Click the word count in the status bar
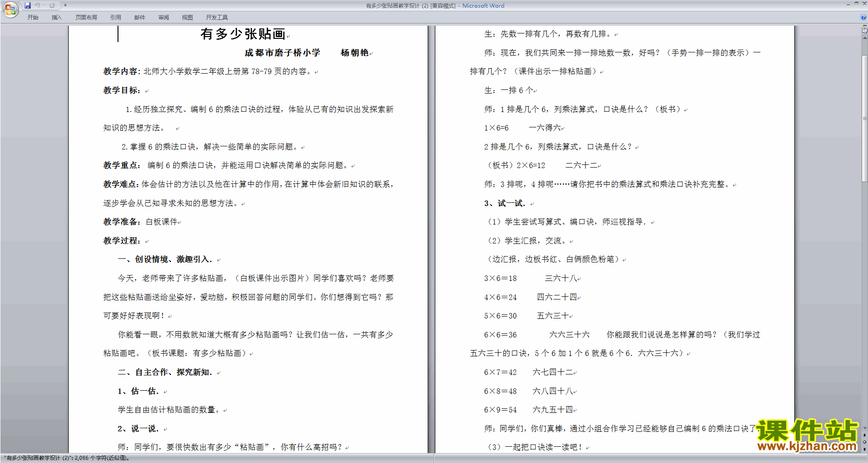This screenshot has height=463, width=868. tap(66, 458)
